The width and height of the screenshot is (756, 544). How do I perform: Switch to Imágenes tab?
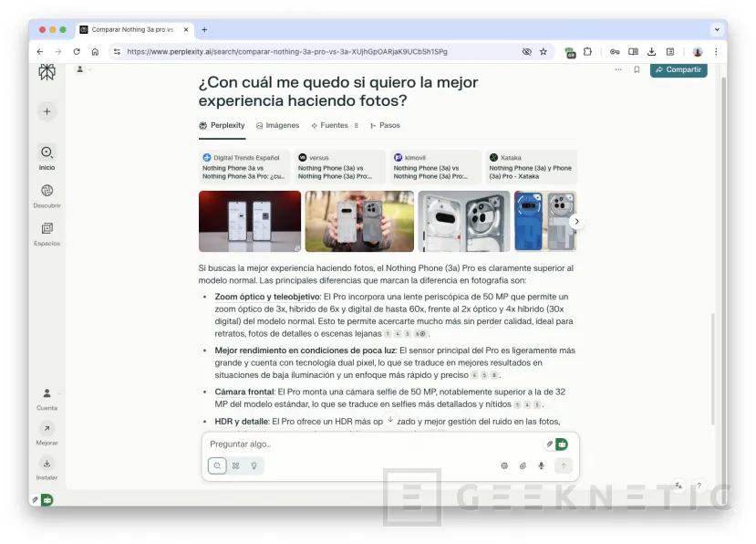tap(278, 125)
